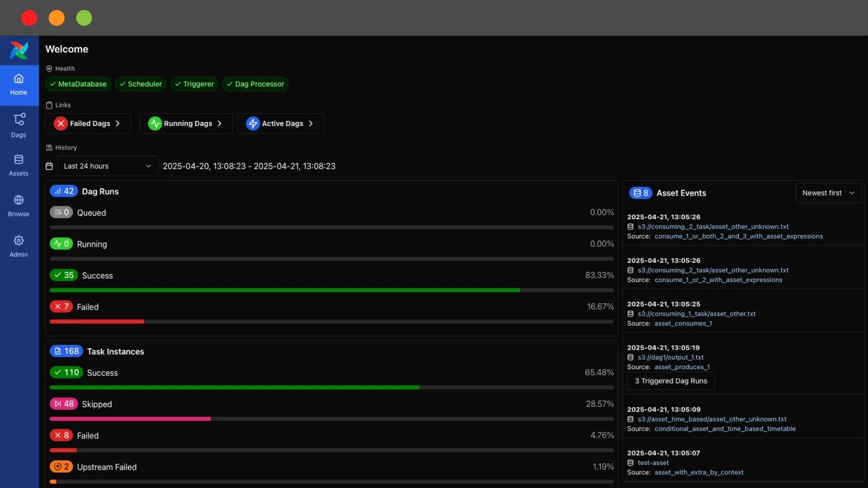Image resolution: width=868 pixels, height=488 pixels.
Task: Click the time range dropdown arrow
Action: (148, 166)
